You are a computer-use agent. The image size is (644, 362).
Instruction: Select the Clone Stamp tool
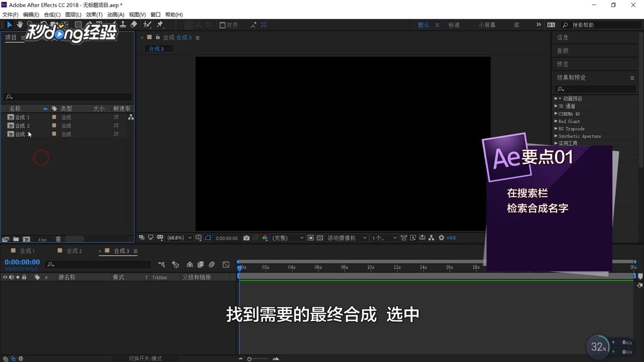pos(123,24)
